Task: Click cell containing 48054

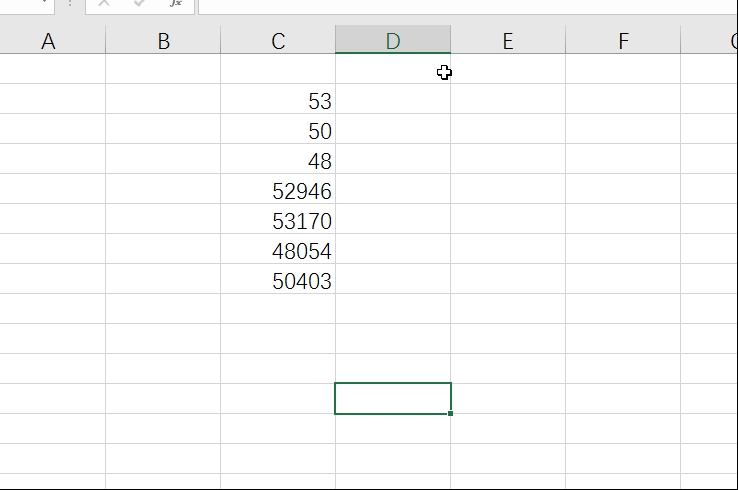Action: pos(278,249)
